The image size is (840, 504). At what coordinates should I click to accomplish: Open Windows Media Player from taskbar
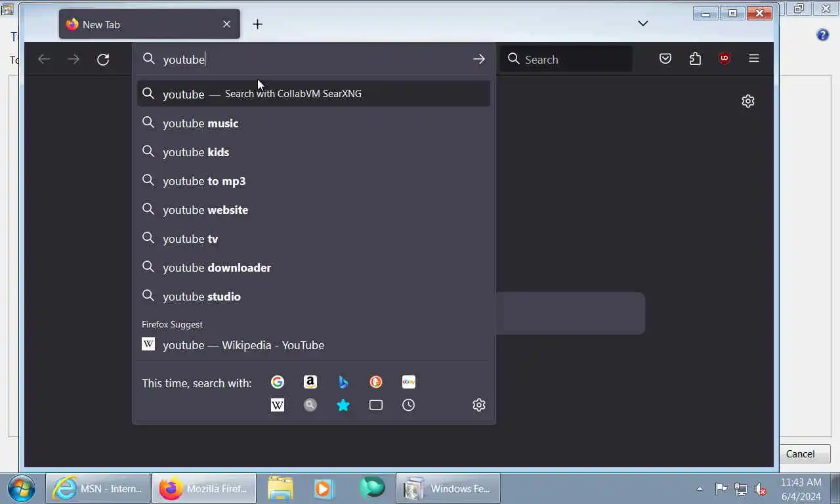click(324, 489)
